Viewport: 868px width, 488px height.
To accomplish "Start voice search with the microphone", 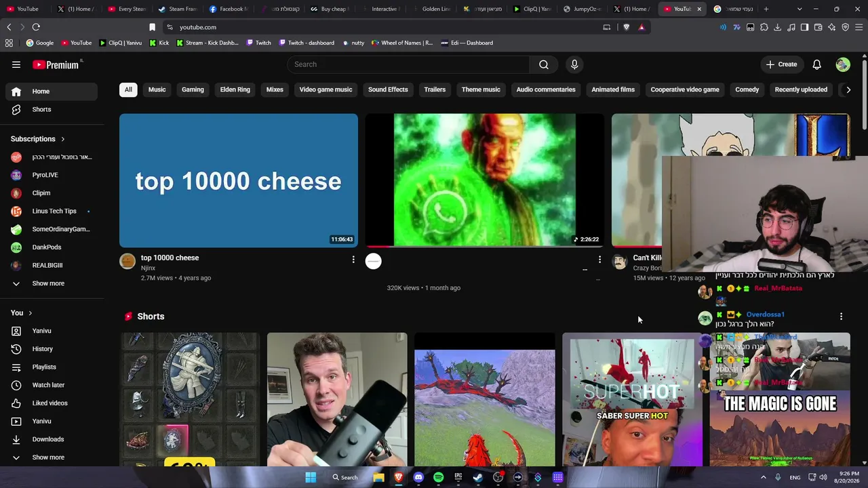I will tap(574, 64).
